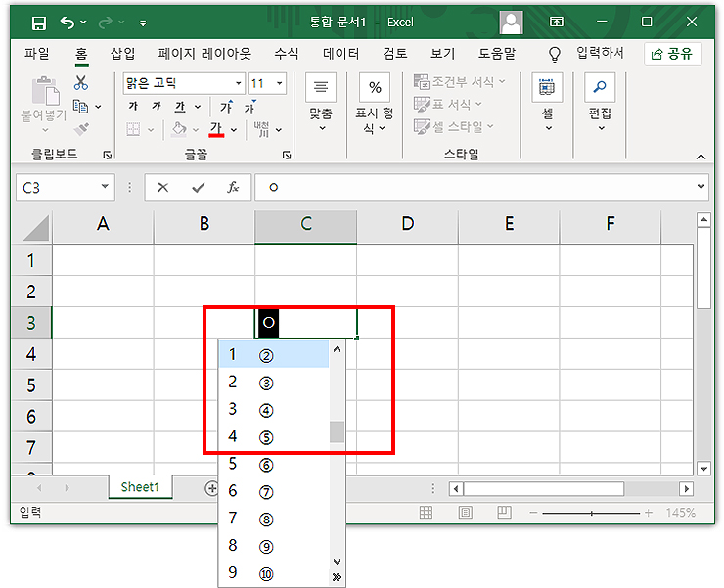Open the font size 11 dropdown

tap(280, 83)
